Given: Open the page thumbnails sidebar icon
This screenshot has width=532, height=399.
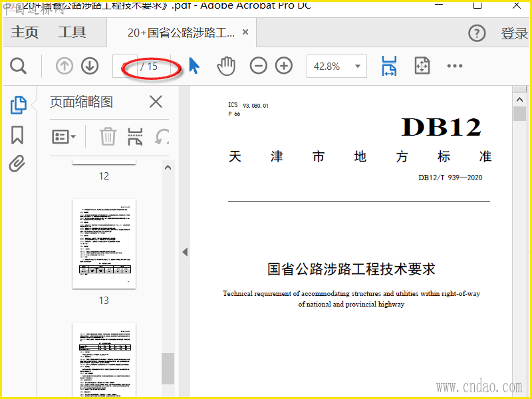Looking at the screenshot, I should (19, 105).
